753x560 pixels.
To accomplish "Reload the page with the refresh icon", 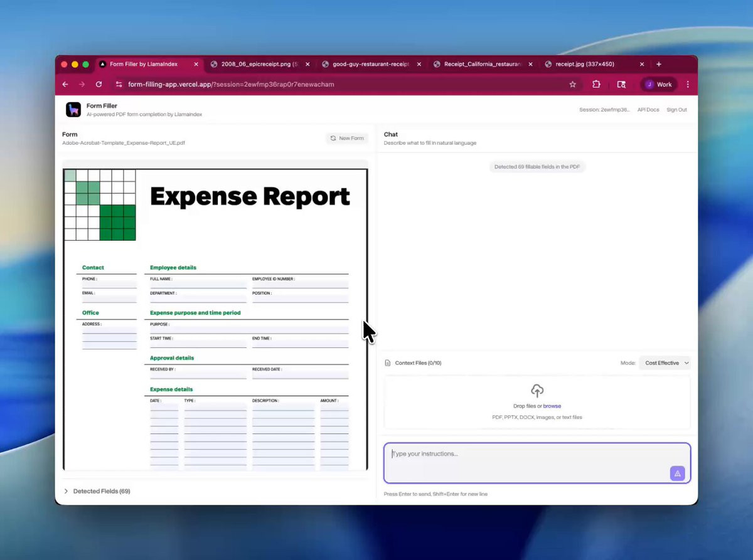I will pos(99,84).
